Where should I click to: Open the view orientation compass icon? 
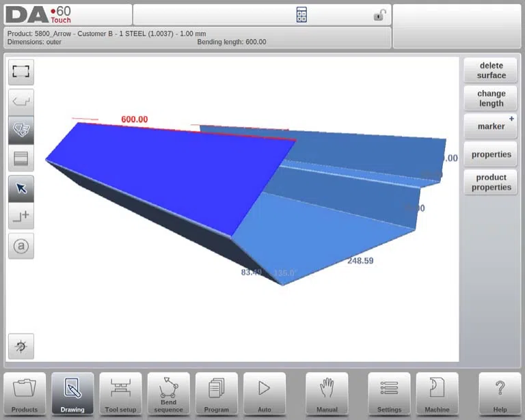[x=21, y=346]
